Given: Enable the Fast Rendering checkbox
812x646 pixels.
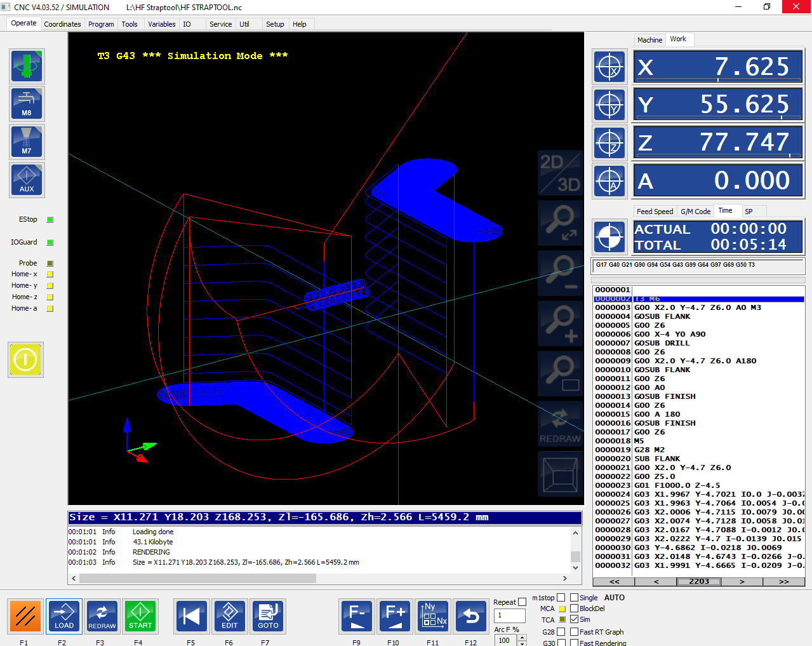Looking at the screenshot, I should click(x=574, y=643).
